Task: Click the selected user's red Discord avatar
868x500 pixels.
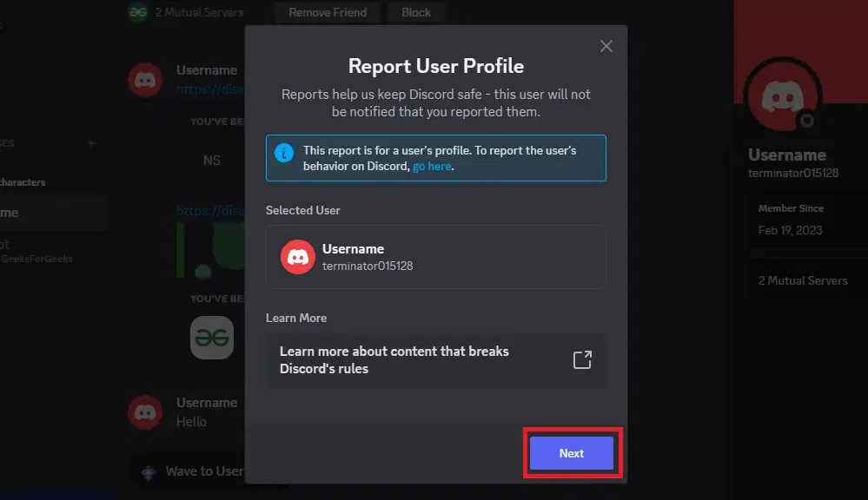Action: coord(298,257)
